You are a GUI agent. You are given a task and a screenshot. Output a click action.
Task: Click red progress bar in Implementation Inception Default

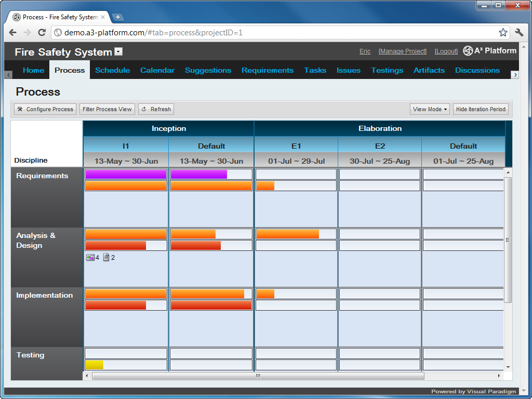[x=211, y=305]
